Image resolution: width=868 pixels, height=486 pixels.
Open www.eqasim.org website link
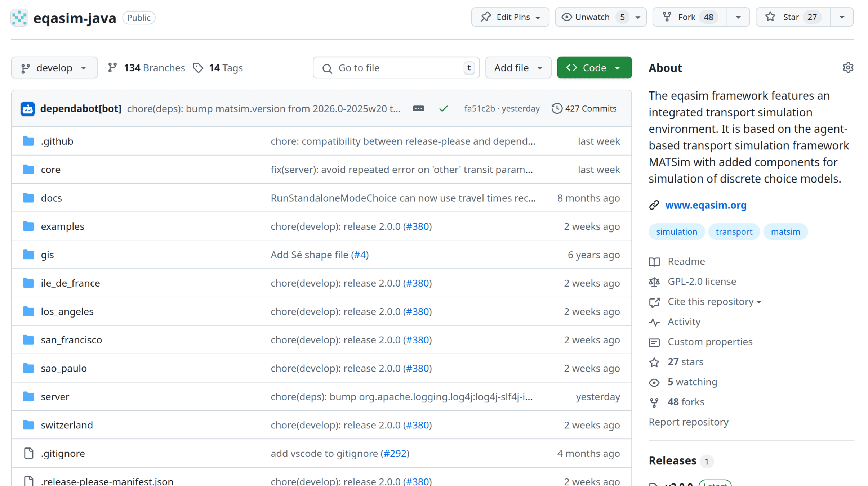(705, 205)
